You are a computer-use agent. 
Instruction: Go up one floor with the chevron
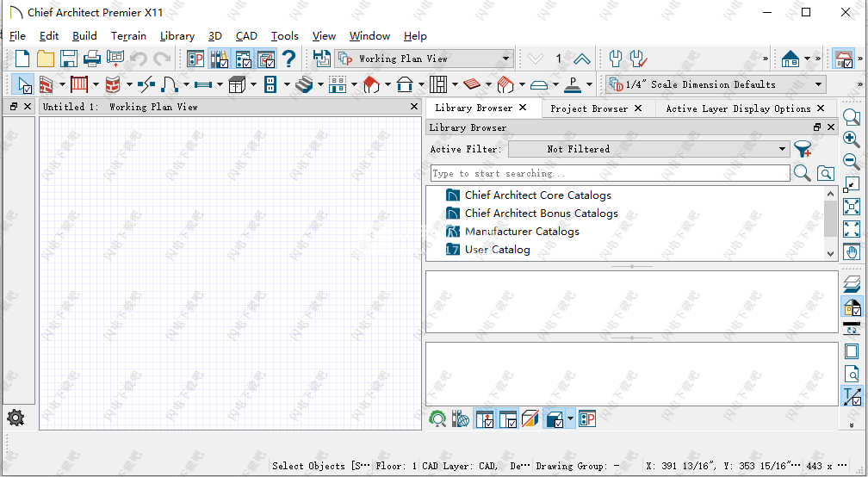click(x=582, y=59)
